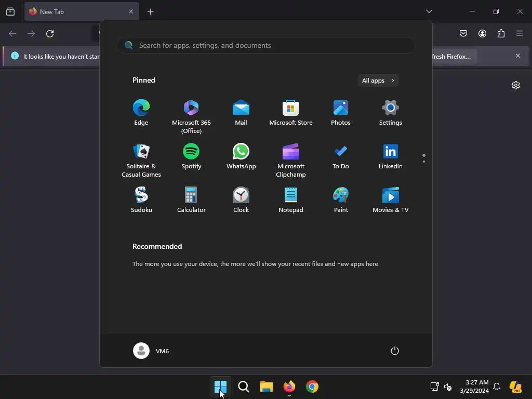The height and width of the screenshot is (399, 532).
Task: Open the VM6 user account menu
Action: click(151, 351)
